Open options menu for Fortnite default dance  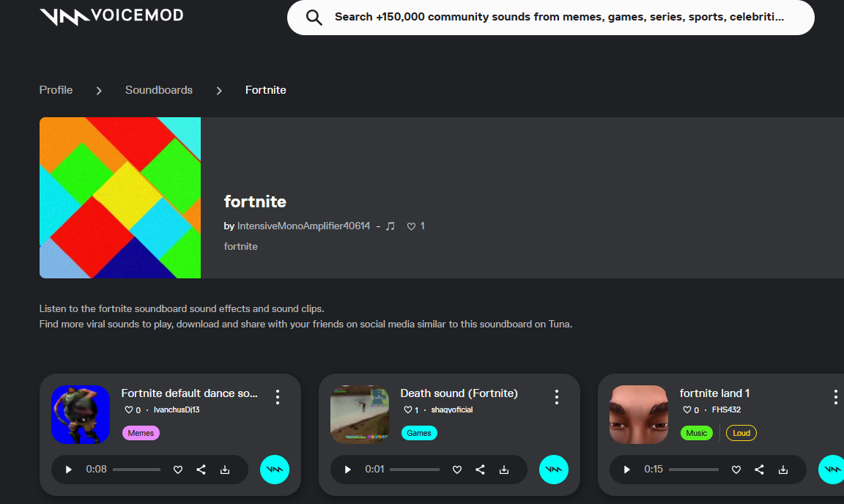click(x=278, y=397)
